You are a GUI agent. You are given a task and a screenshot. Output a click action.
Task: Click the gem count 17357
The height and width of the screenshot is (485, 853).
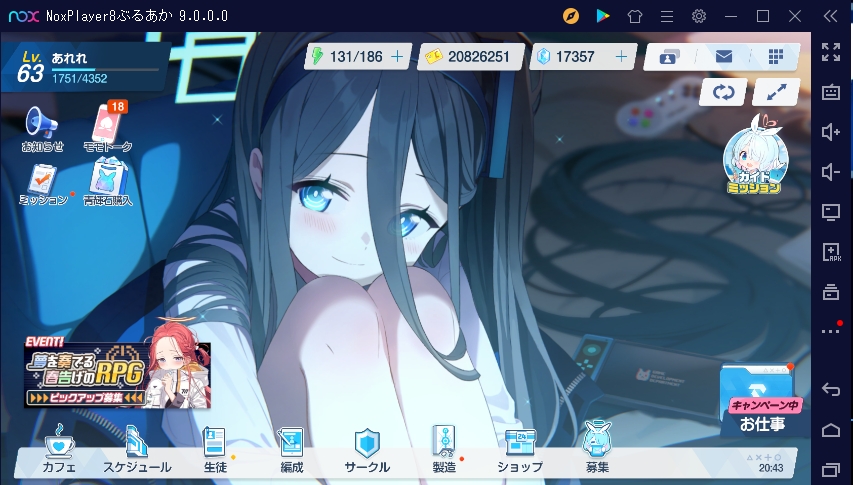coord(575,57)
